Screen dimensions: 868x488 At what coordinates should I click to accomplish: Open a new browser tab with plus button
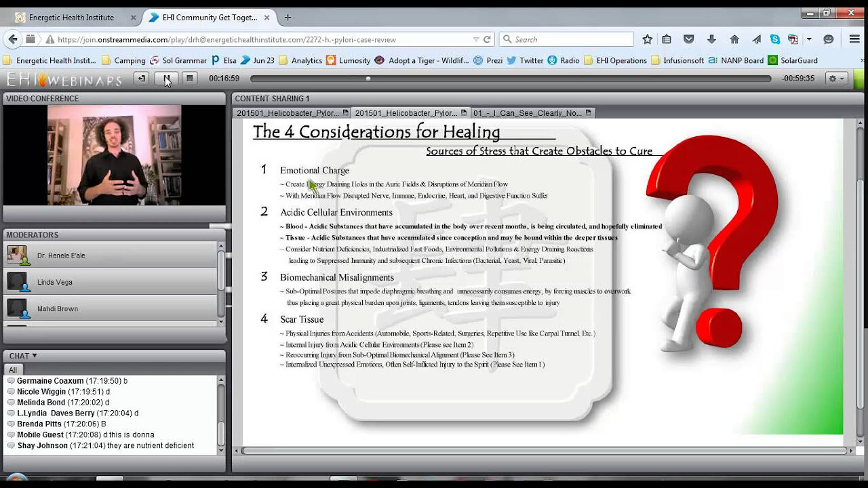(288, 17)
